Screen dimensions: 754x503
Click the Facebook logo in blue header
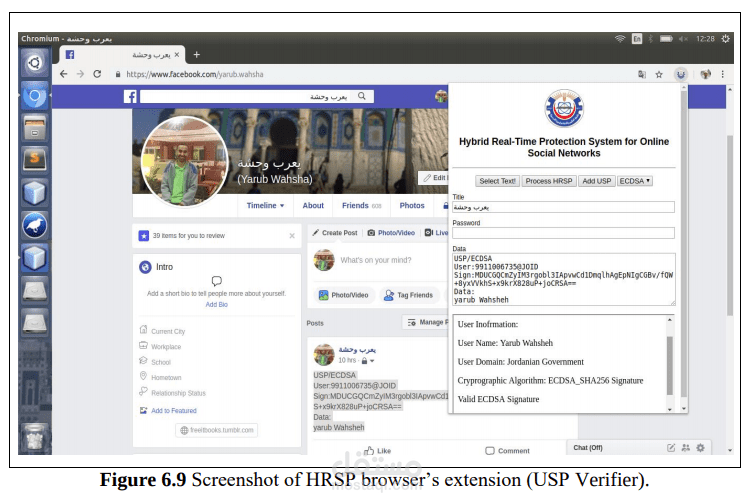coord(130,97)
